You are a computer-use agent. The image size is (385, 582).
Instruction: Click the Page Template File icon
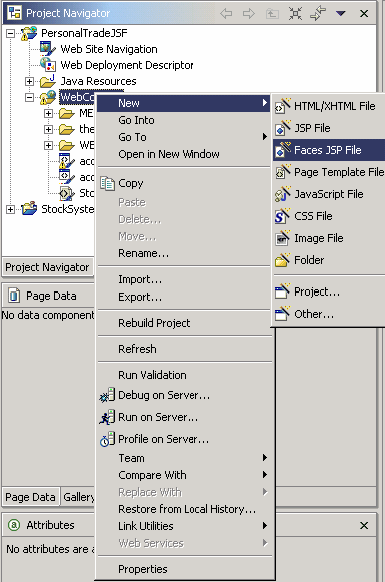[283, 172]
